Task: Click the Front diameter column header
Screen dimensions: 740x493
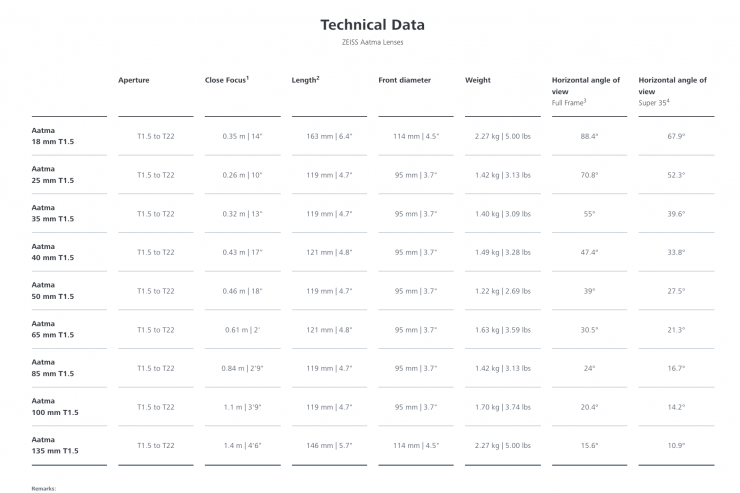Action: click(404, 80)
